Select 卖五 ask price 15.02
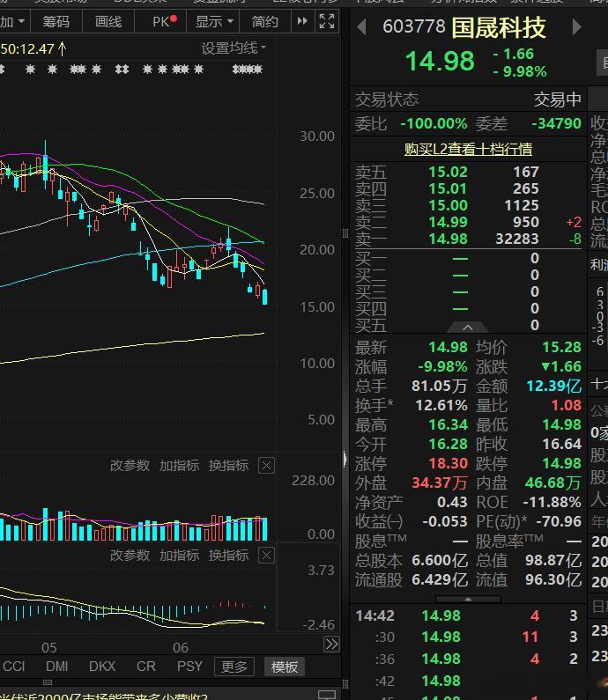The width and height of the screenshot is (608, 700). point(449,172)
